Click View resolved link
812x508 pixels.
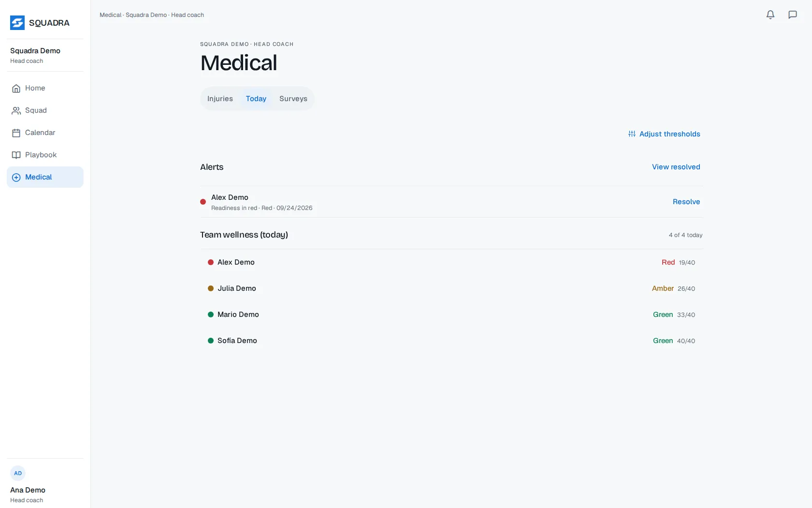676,167
